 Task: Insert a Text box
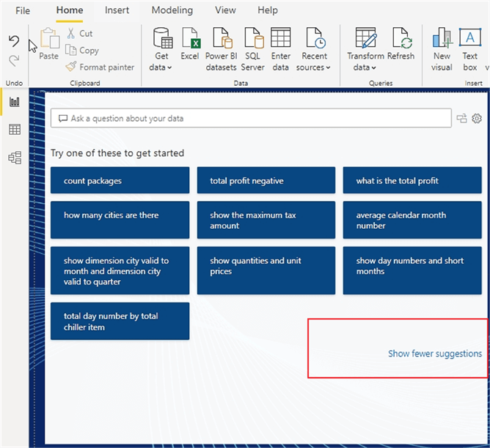click(470, 49)
